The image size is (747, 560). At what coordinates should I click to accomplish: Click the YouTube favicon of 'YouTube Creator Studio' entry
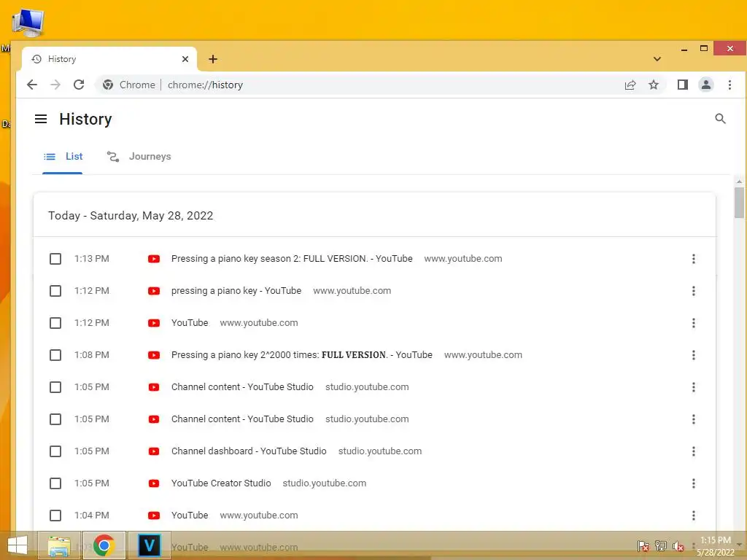click(x=153, y=483)
